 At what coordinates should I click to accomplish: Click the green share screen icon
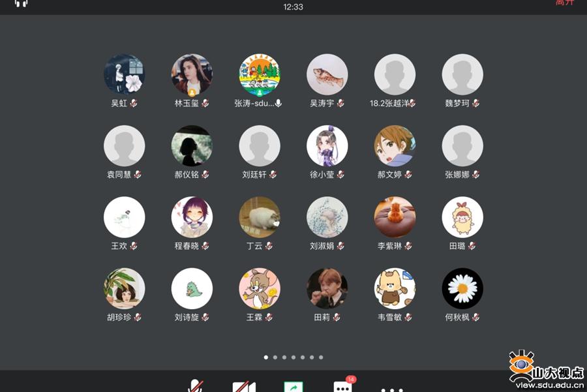point(293,387)
